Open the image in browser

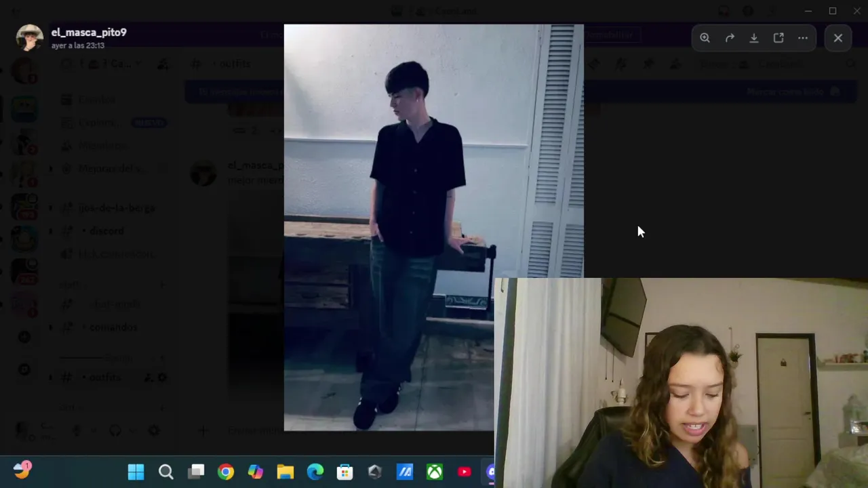point(778,38)
